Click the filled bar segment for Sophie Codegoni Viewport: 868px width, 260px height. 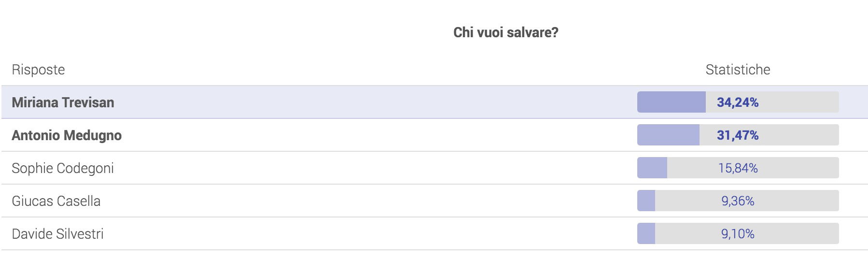click(x=652, y=168)
